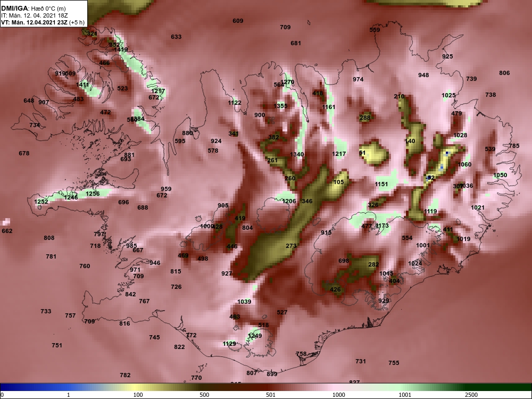The image size is (532, 399).
Task: Click map value '1270'
Action: tap(288, 82)
